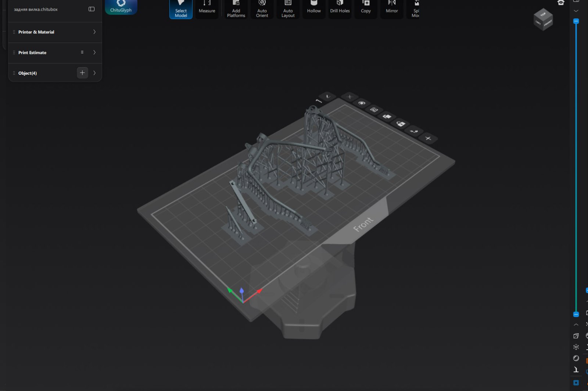Viewport: 588px width, 391px height.
Task: Click the top layer slider handle
Action: [x=576, y=21]
